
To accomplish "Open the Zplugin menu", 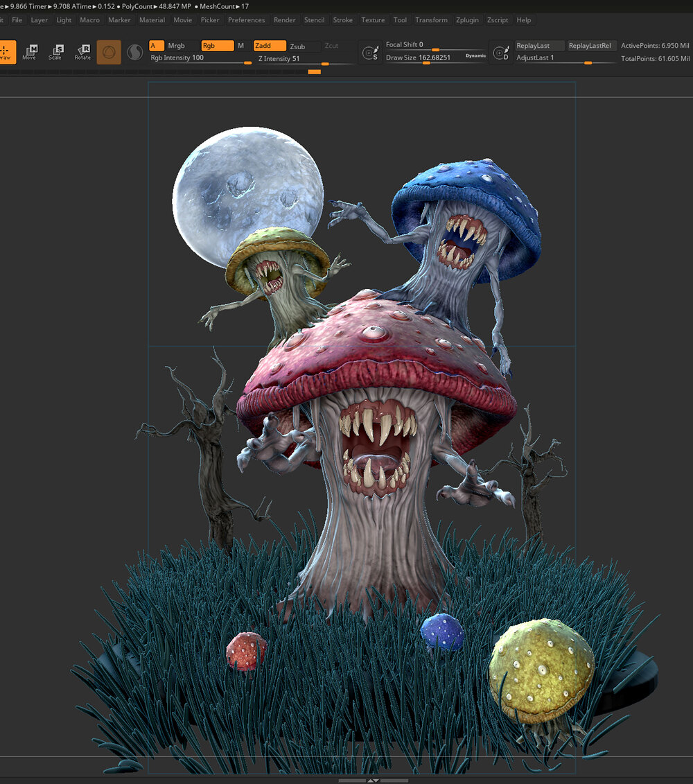I will coord(468,20).
